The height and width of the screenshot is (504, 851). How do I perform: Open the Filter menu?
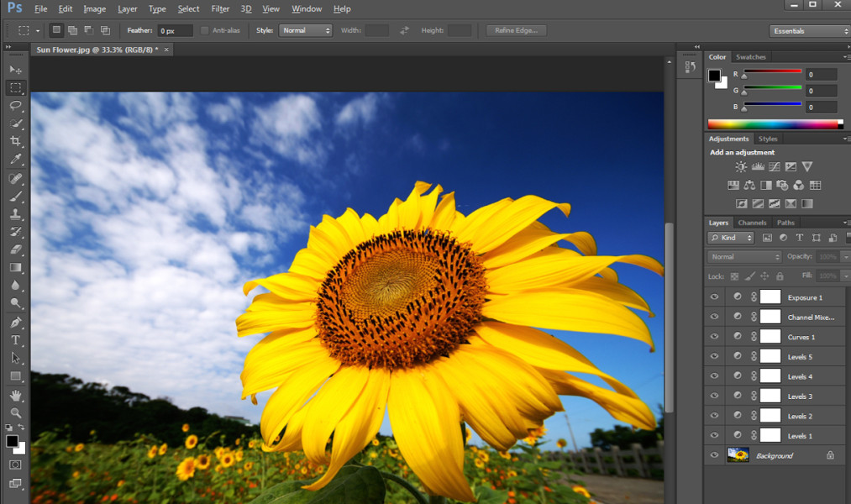(x=220, y=8)
